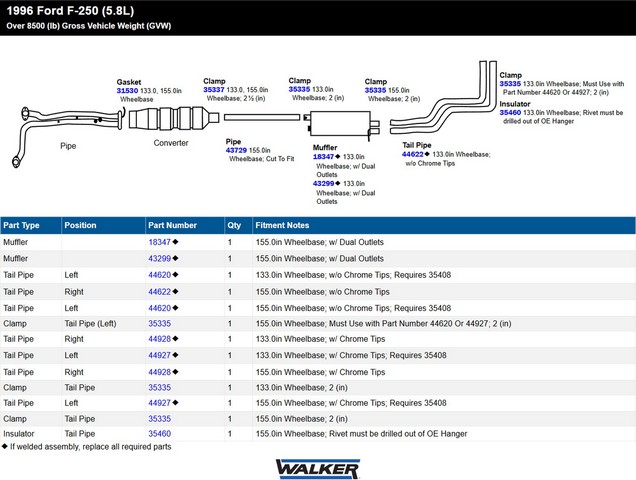
Task: Open table clamp 35335 in the '155.0in Wheelbase; 2 (in)' row
Action: pyautogui.click(x=159, y=419)
